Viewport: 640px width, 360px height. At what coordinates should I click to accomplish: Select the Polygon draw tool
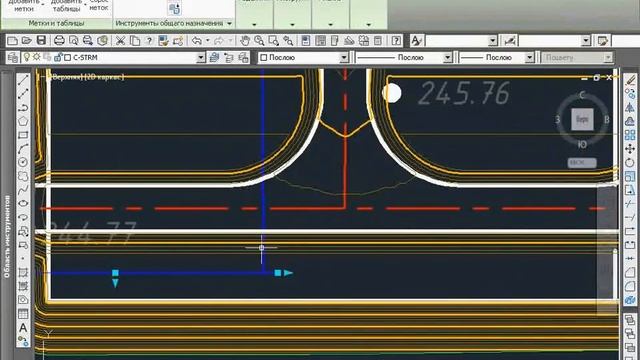coord(23,121)
